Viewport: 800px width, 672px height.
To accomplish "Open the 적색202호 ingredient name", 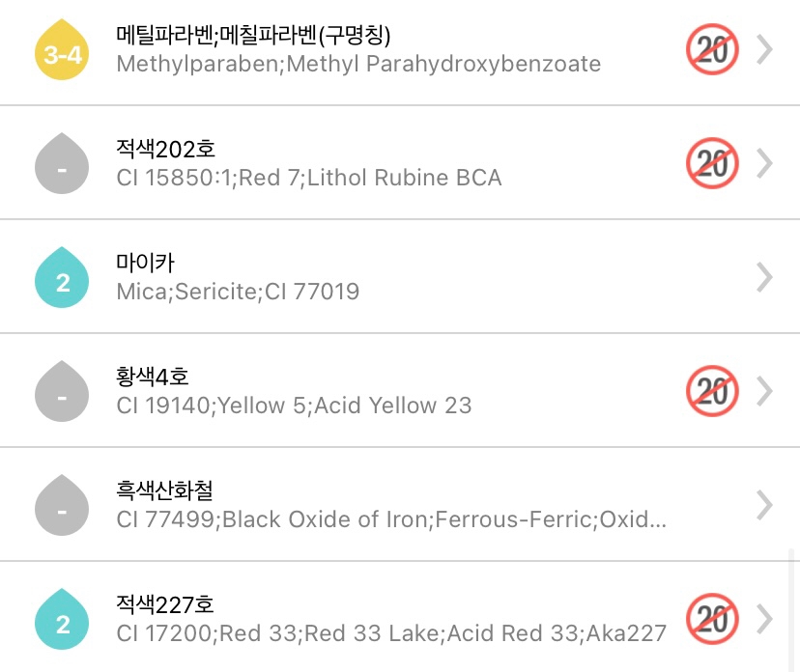I will 165,150.
